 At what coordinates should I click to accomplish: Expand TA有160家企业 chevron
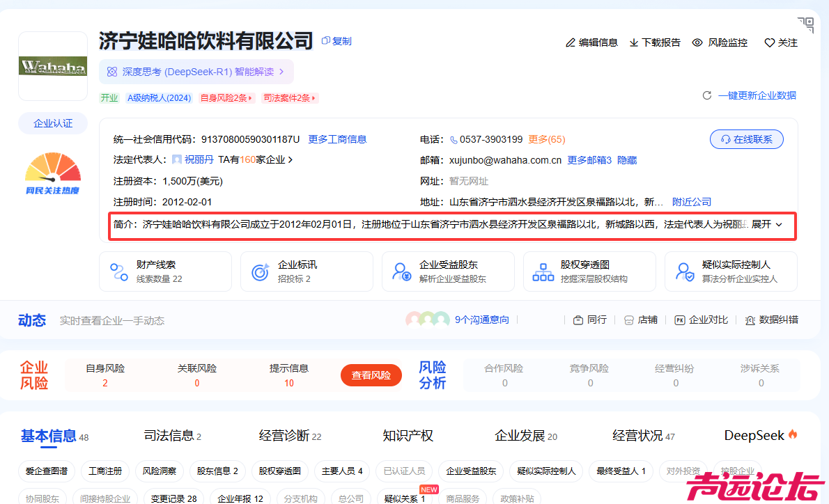coord(290,159)
